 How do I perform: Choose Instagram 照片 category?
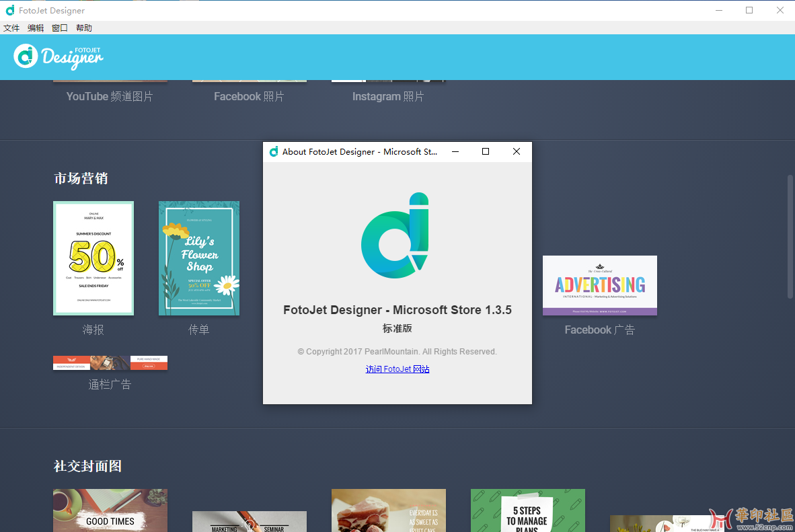pos(388,96)
